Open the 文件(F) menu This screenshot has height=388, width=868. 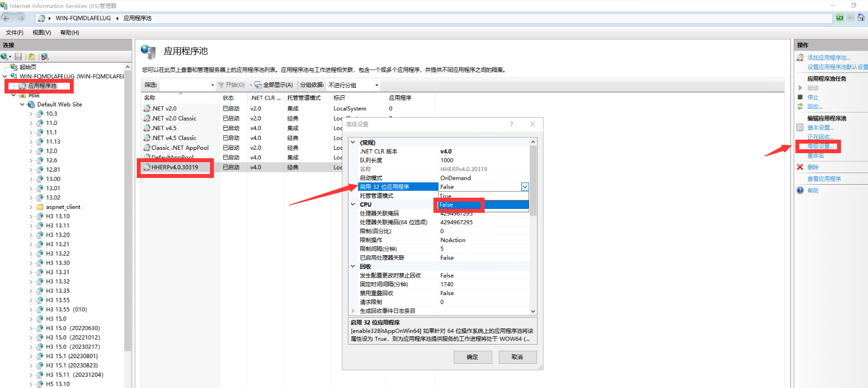[14, 33]
